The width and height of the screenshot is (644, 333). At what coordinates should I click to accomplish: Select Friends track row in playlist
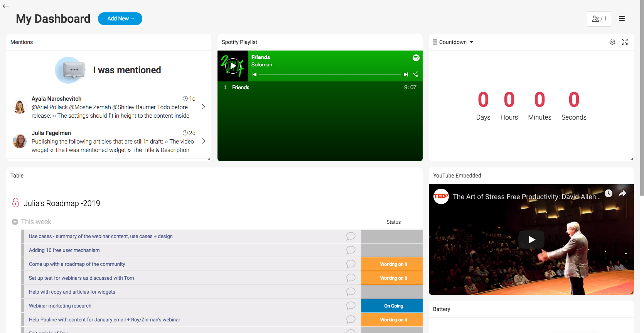click(x=320, y=88)
